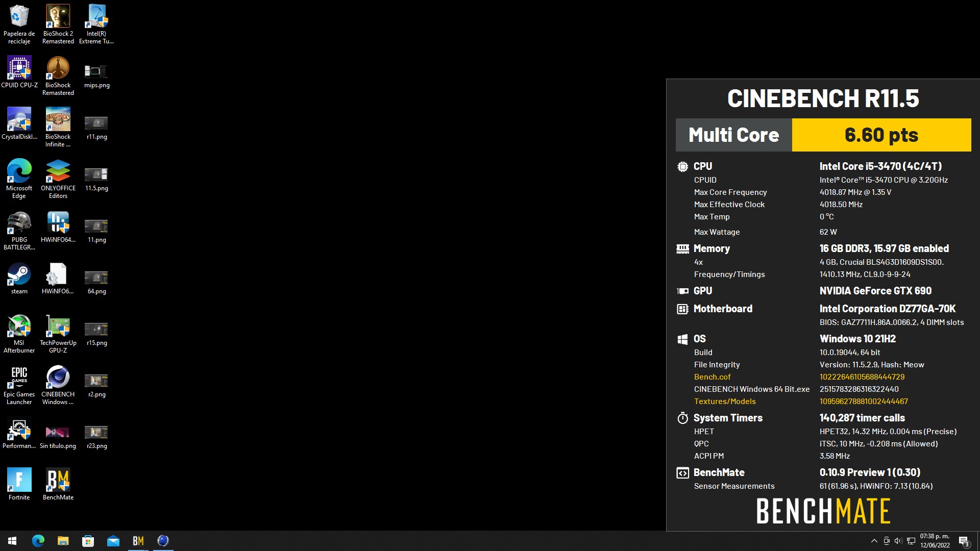Screen dimensions: 980x551
Task: Open the notification center
Action: pos(964,541)
